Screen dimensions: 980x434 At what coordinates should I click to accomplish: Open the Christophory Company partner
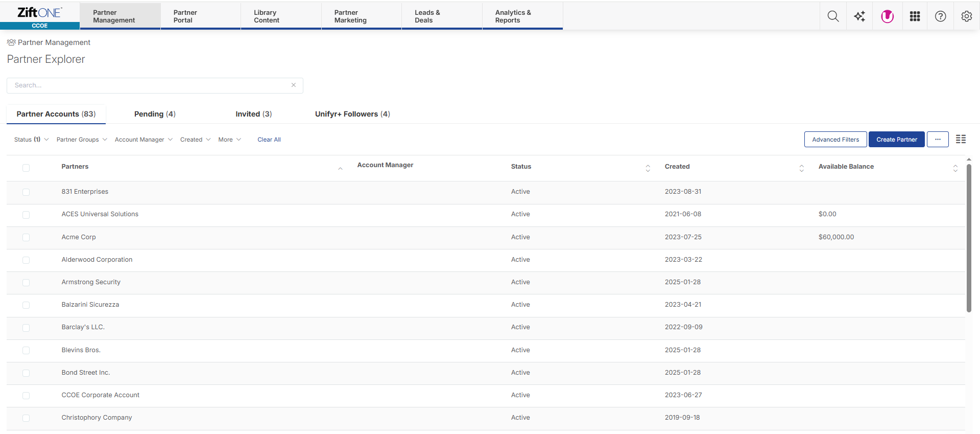click(x=97, y=418)
